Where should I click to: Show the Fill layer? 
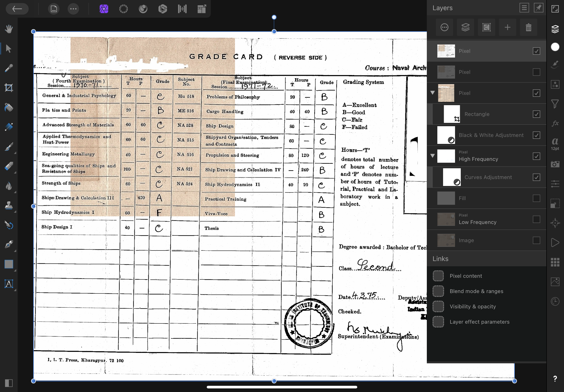537,198
